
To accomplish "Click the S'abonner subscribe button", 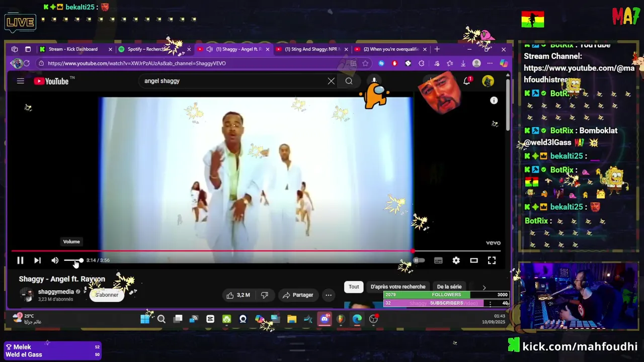I will tap(107, 295).
